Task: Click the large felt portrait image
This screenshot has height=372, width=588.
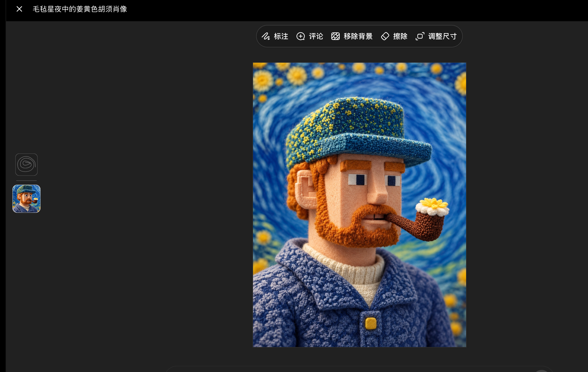Action: point(359,205)
